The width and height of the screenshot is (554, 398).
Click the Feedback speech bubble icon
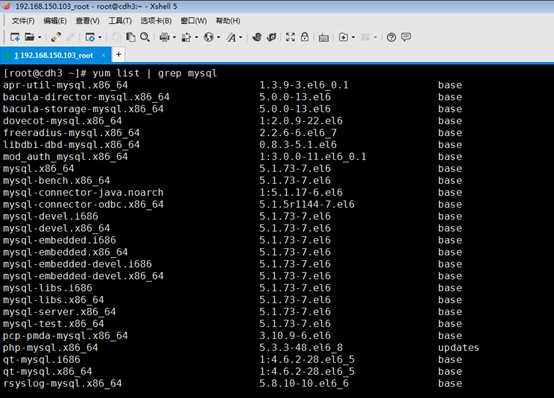(406, 37)
